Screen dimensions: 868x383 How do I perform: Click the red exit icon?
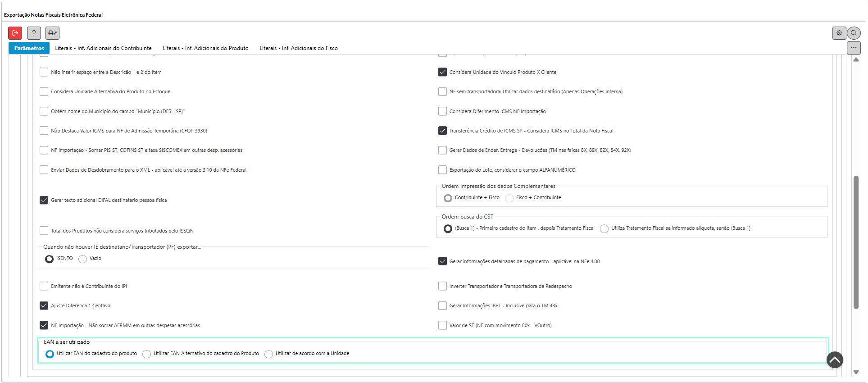pos(15,33)
